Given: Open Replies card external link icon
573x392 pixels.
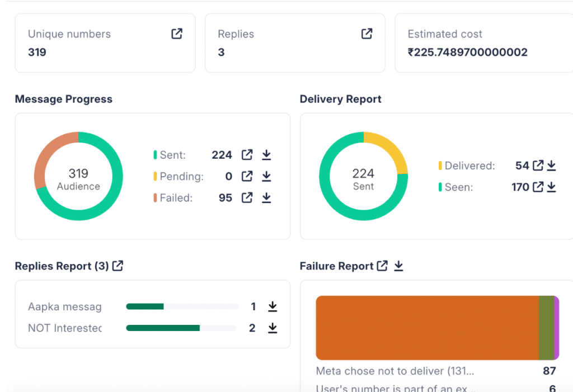Looking at the screenshot, I should [x=367, y=34].
